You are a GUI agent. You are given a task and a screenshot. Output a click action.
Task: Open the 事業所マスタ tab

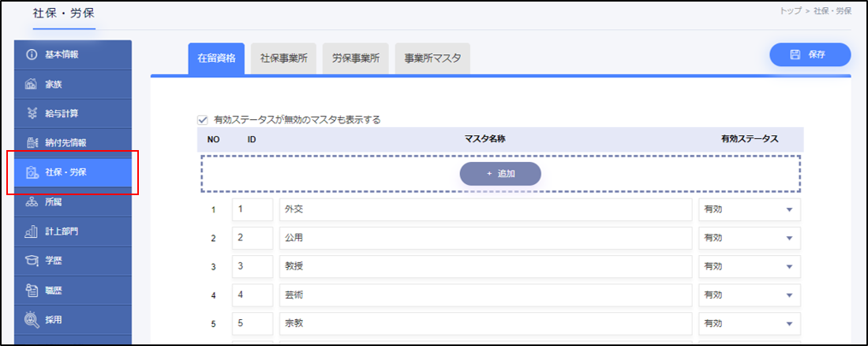point(432,58)
